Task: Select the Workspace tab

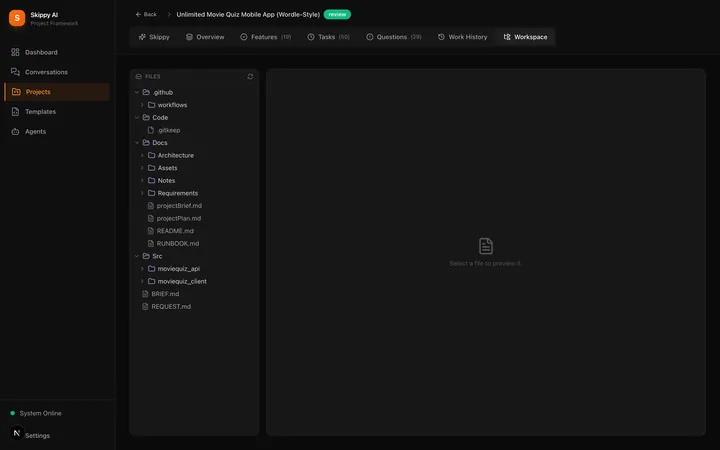Action: [525, 37]
